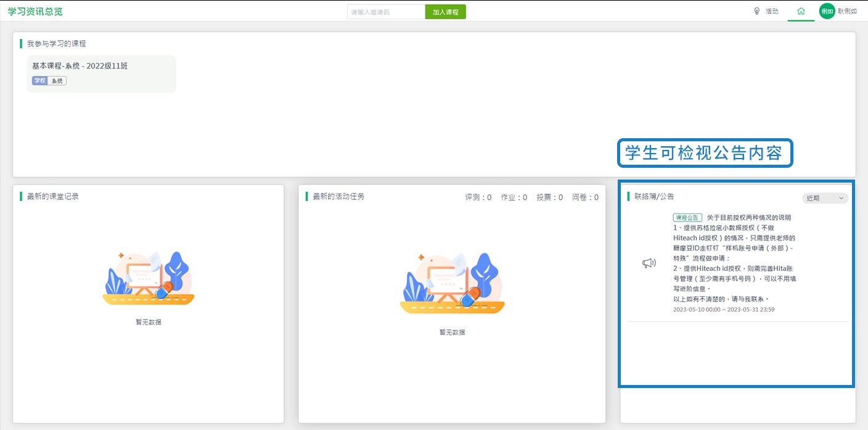Select the 作业：0 counter
The height and width of the screenshot is (430, 868).
coord(514,197)
